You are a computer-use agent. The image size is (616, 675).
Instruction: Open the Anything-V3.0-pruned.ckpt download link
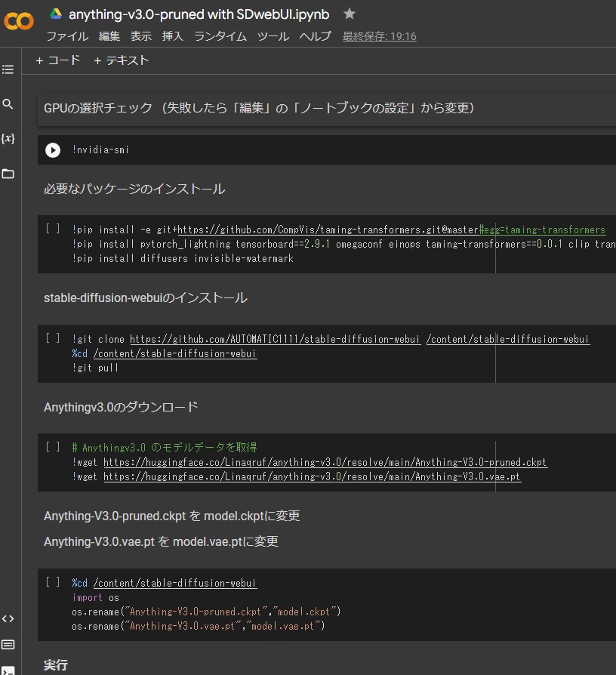[325, 461]
